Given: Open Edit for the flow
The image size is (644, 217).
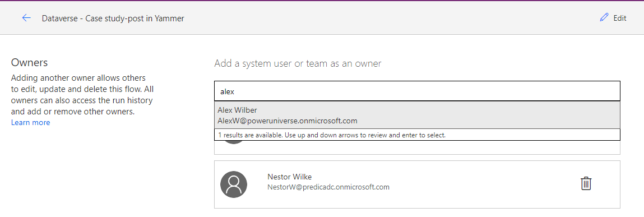Looking at the screenshot, I should pyautogui.click(x=613, y=18).
